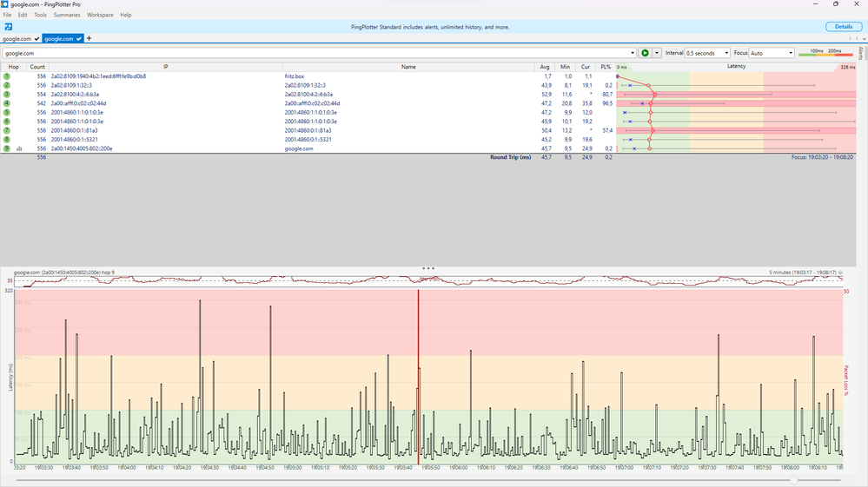This screenshot has width=868, height=487.
Task: Open the Summaries menu
Action: pyautogui.click(x=67, y=15)
